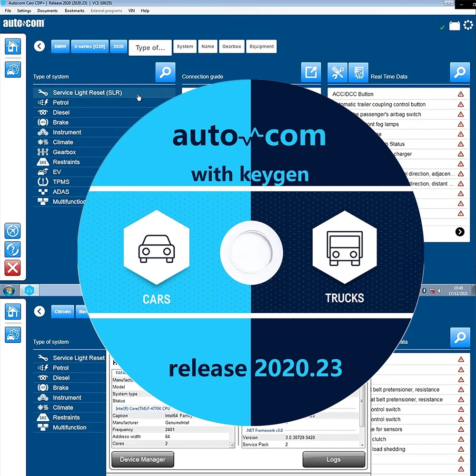476x476 pixels.
Task: Open Connection guide pop-out icon
Action: coord(311,72)
